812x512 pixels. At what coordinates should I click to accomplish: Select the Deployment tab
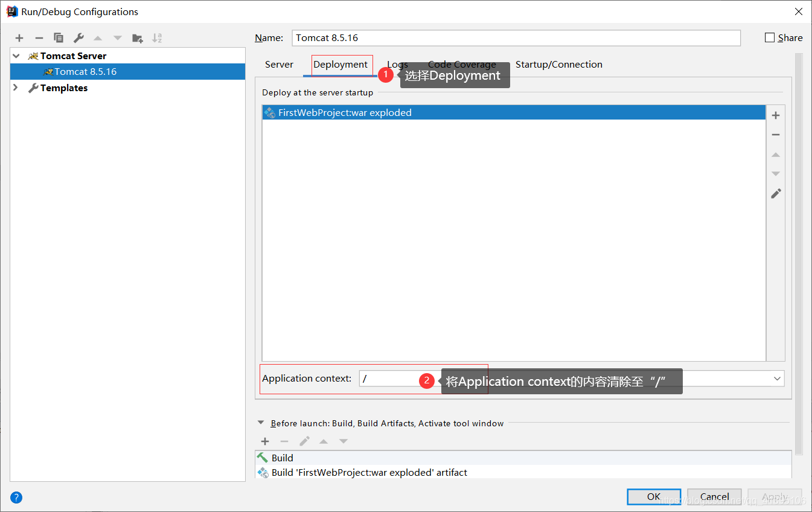(x=340, y=65)
